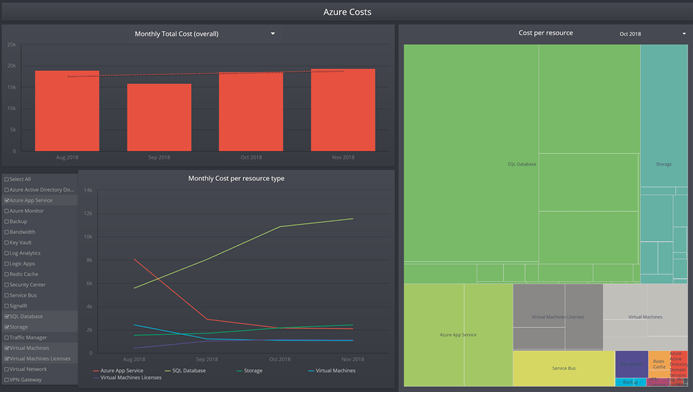Toggle Storage legend entry in line chart

click(x=250, y=371)
